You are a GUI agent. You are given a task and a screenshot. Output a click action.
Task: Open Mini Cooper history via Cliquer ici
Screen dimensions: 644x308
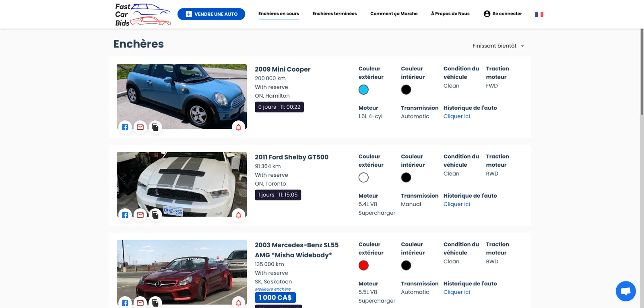[x=457, y=116]
